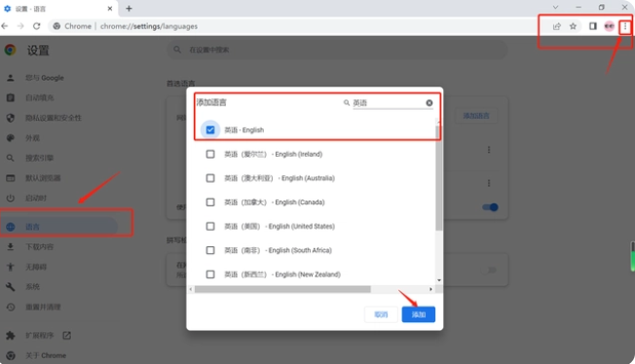Click the horizontal scroll left arrow
Screen dimensions: 635x364
click(x=191, y=289)
